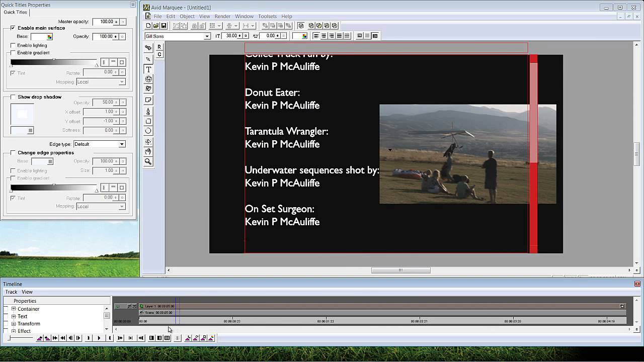Click the go-to-start timeline icon
Screen dimensions: 644x362
55,338
